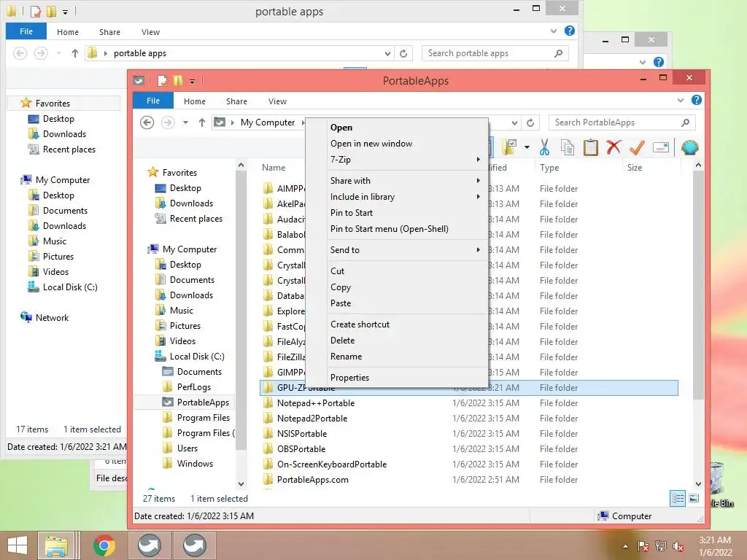Show hidden tray icons arrow
This screenshot has width=747, height=560.
pyautogui.click(x=625, y=546)
